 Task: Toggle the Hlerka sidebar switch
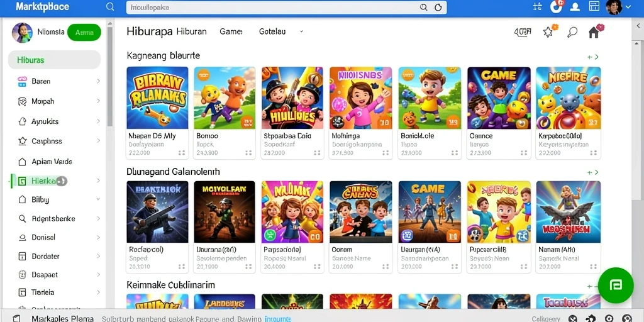(62, 180)
